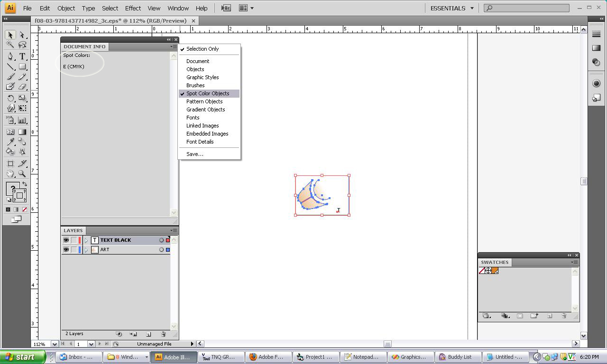
Task: Choose the Lasso tool
Action: click(22, 45)
